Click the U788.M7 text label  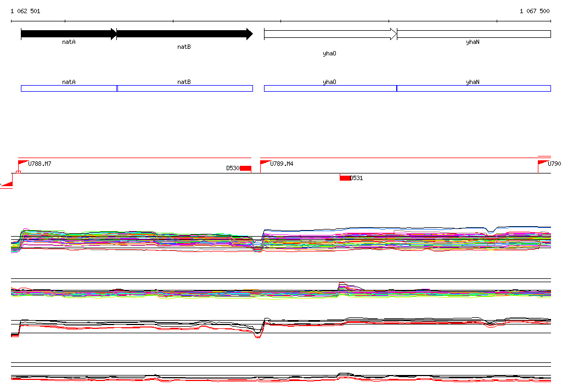[40, 164]
